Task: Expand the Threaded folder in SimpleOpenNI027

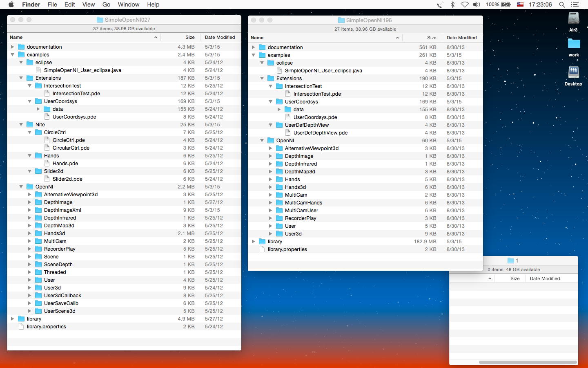Action: click(x=30, y=272)
